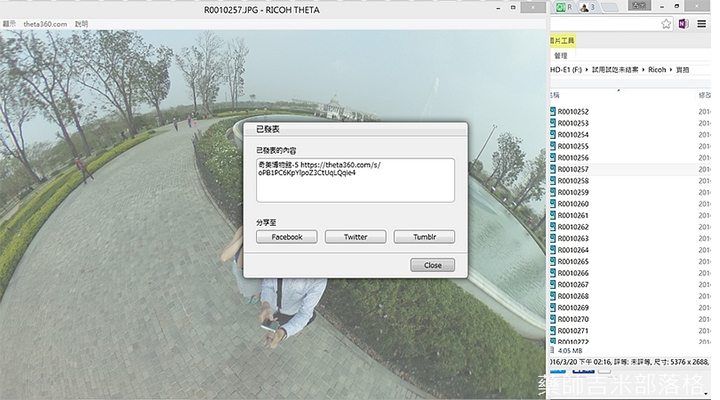Select file name R0010259

coord(573,192)
